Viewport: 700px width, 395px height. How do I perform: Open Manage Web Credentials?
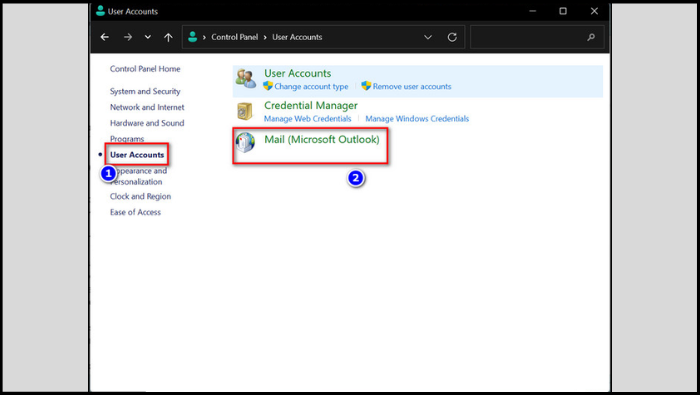(x=308, y=119)
